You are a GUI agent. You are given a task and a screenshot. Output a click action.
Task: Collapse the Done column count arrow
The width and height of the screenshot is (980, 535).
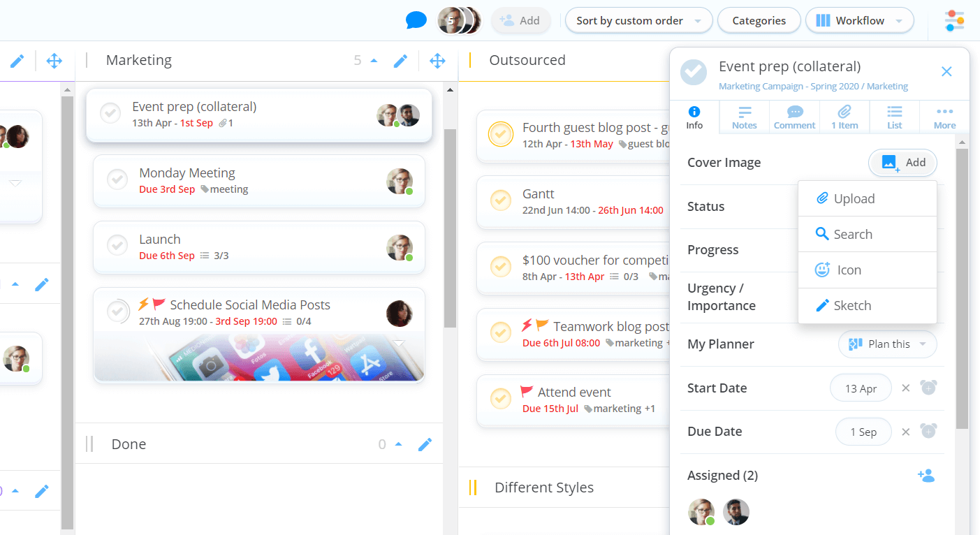click(x=398, y=444)
